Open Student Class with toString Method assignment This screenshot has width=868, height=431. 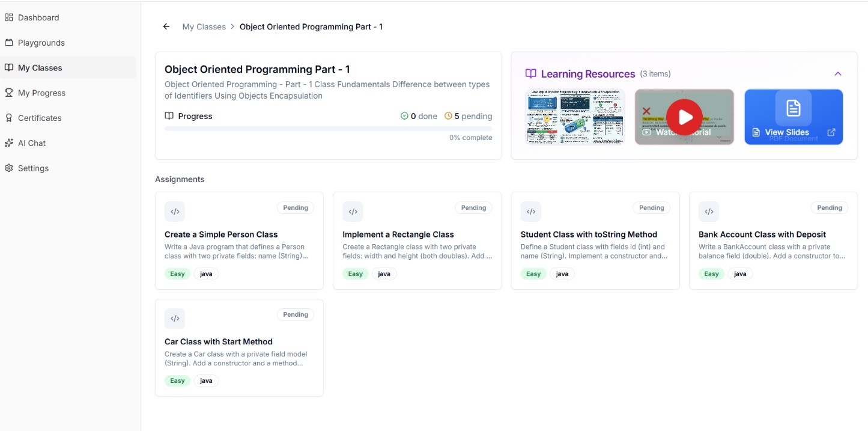pos(589,234)
